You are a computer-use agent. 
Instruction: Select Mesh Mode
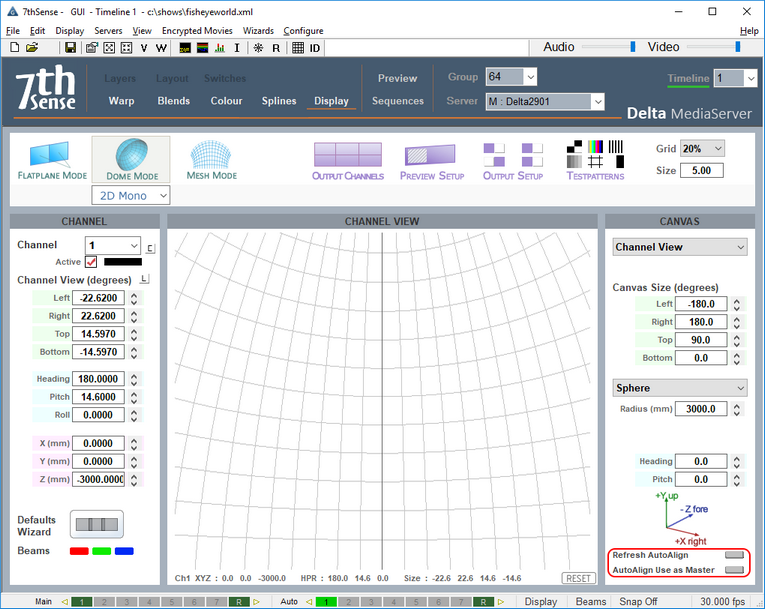tap(211, 161)
